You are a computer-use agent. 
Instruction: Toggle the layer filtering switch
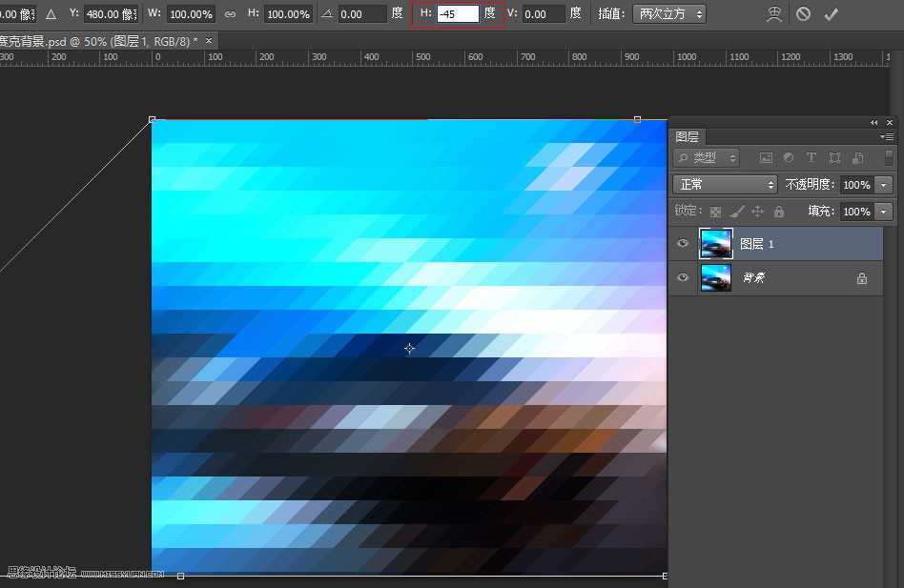[x=889, y=158]
